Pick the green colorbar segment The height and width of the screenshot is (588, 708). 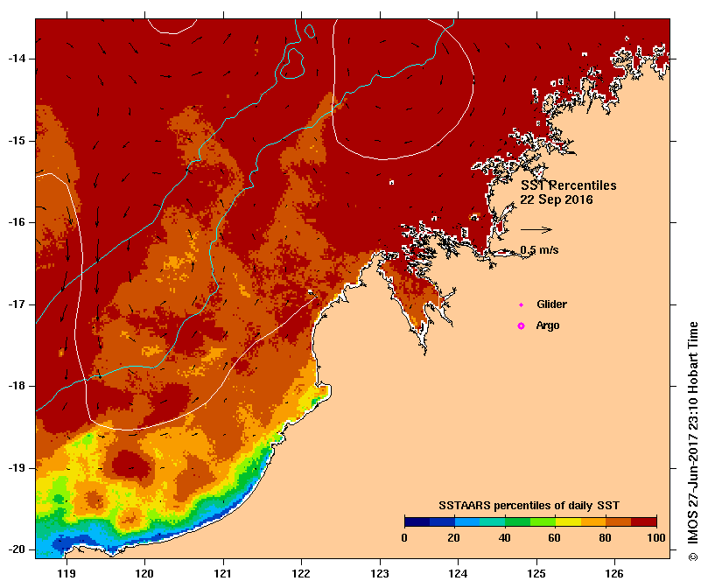click(x=518, y=522)
